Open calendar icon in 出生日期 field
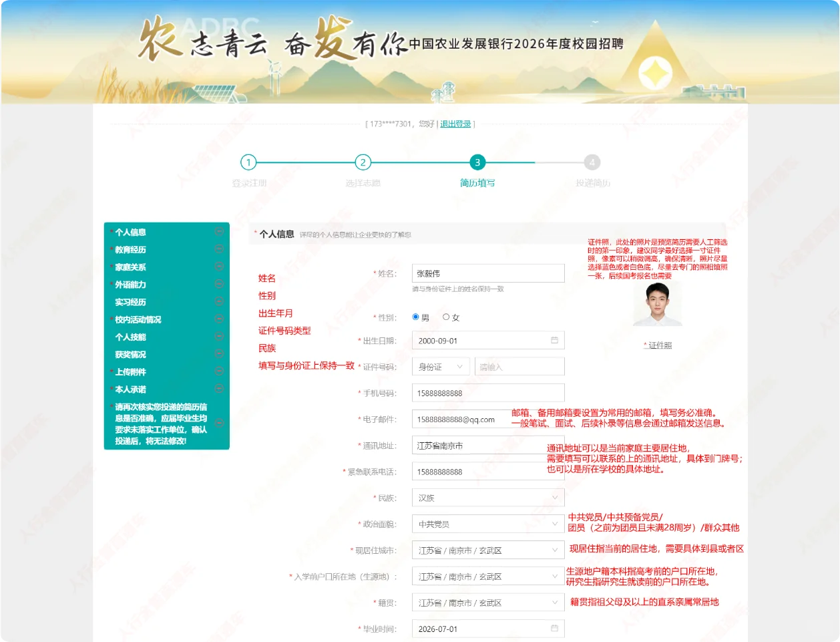The height and width of the screenshot is (642, 840). (x=554, y=340)
